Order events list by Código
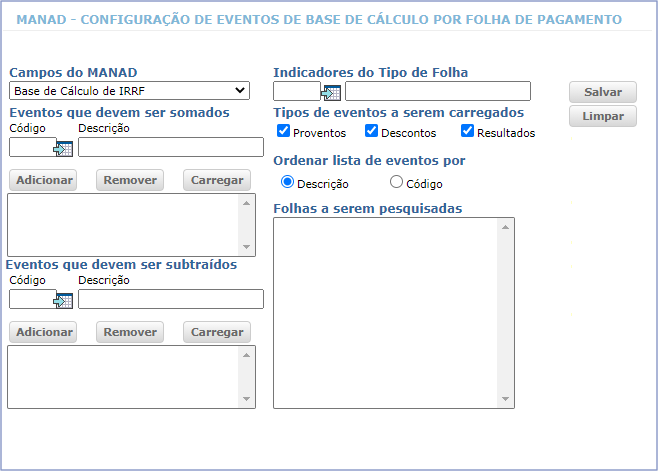Screen dimensions: 658x471 [396, 183]
